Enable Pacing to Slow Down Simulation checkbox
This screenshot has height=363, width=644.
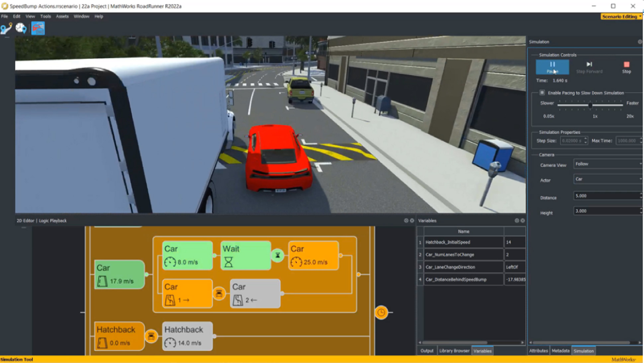coord(542,93)
